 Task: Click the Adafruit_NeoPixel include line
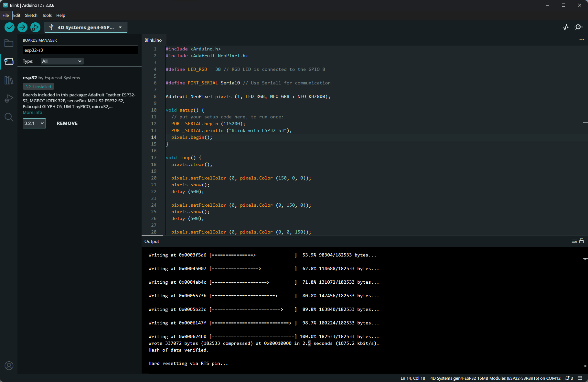[x=207, y=56]
